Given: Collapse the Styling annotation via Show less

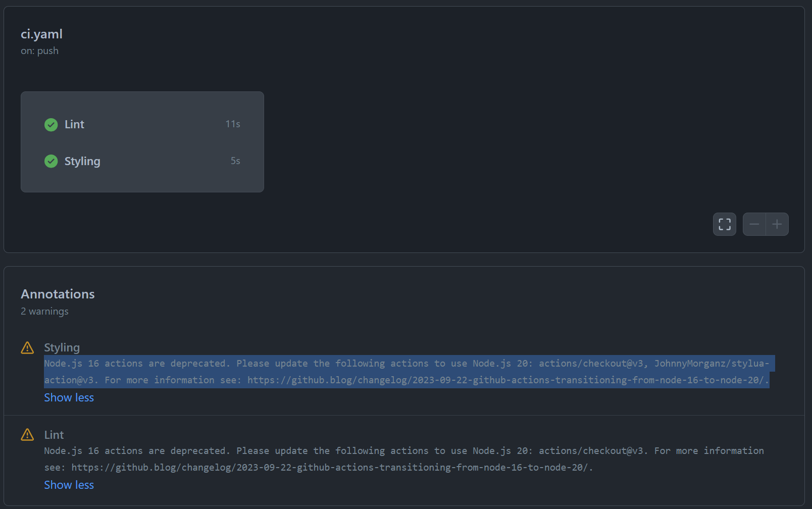Looking at the screenshot, I should 69,397.
